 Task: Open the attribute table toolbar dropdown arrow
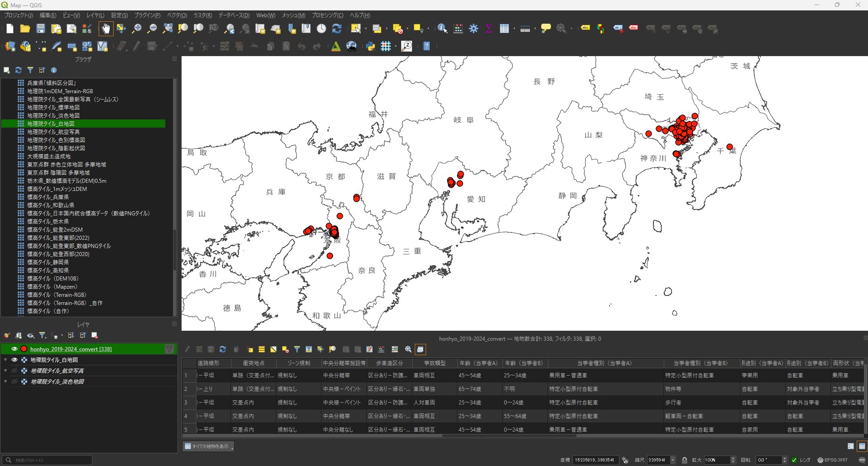(x=514, y=29)
